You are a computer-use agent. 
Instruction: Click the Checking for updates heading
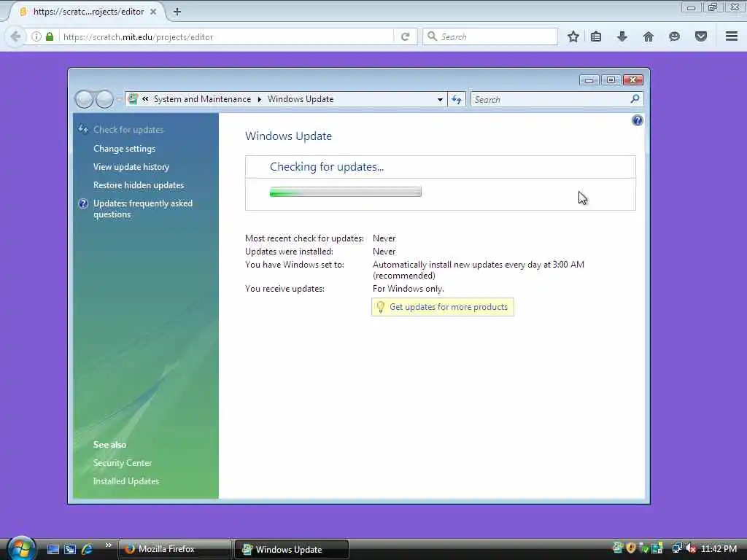pyautogui.click(x=327, y=167)
